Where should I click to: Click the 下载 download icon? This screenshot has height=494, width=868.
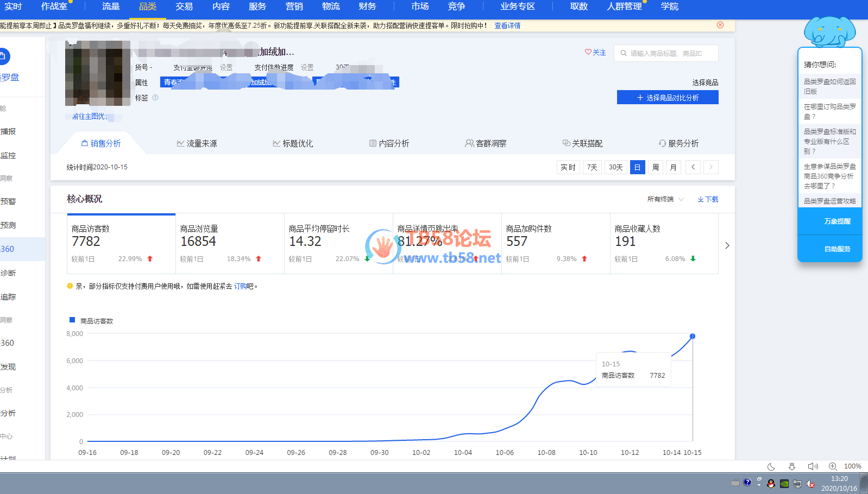point(701,199)
